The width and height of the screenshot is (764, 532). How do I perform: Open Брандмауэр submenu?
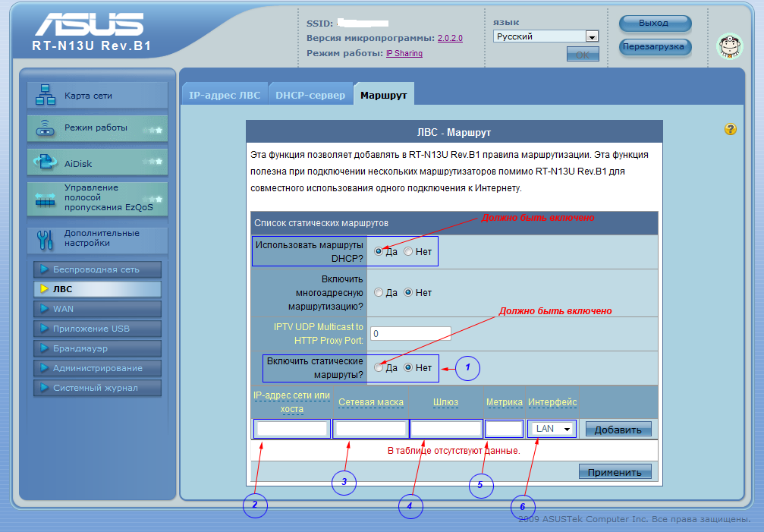click(97, 348)
